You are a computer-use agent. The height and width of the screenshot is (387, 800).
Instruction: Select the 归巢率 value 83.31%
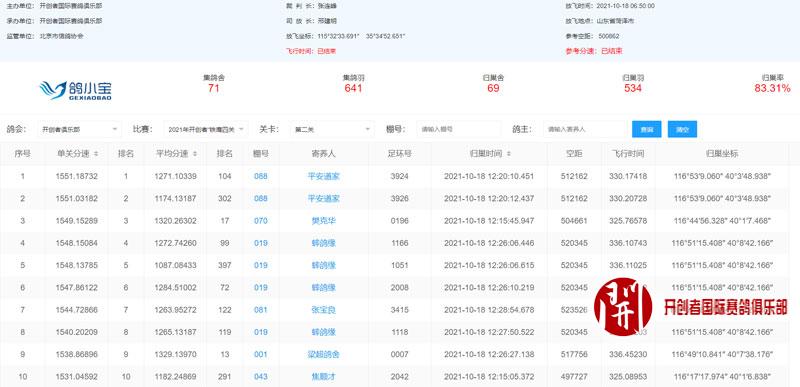pos(772,88)
